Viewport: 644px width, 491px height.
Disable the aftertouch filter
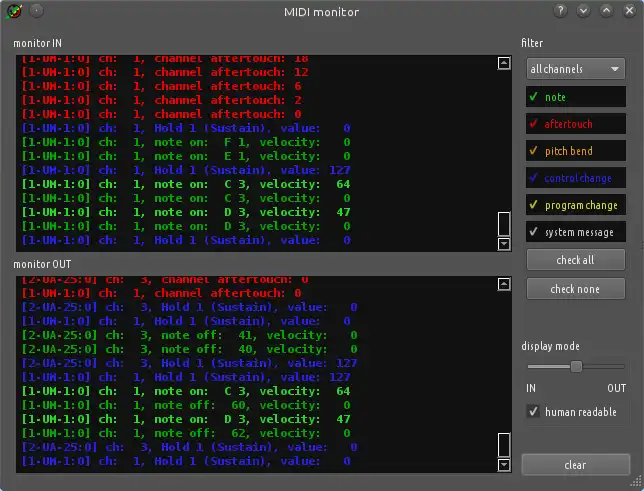tap(576, 124)
